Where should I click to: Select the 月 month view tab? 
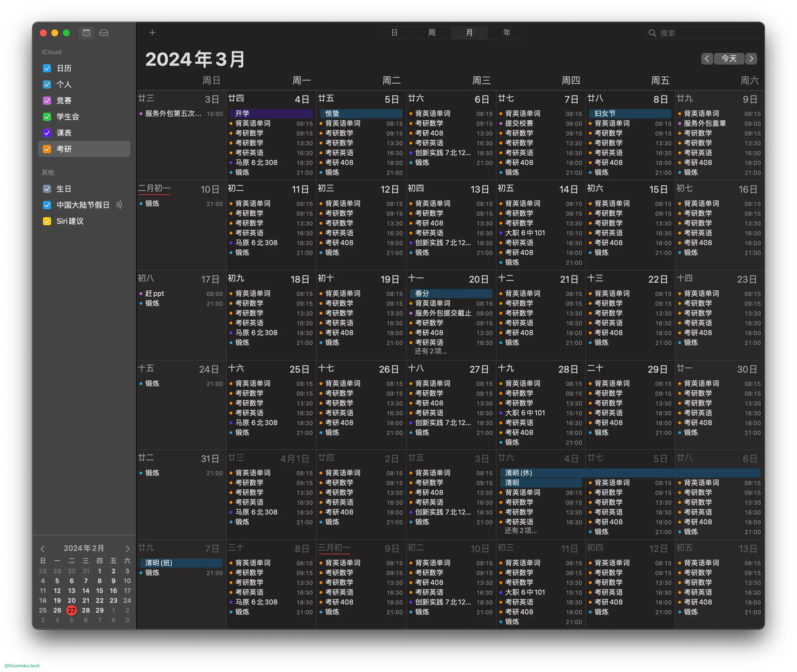(469, 33)
